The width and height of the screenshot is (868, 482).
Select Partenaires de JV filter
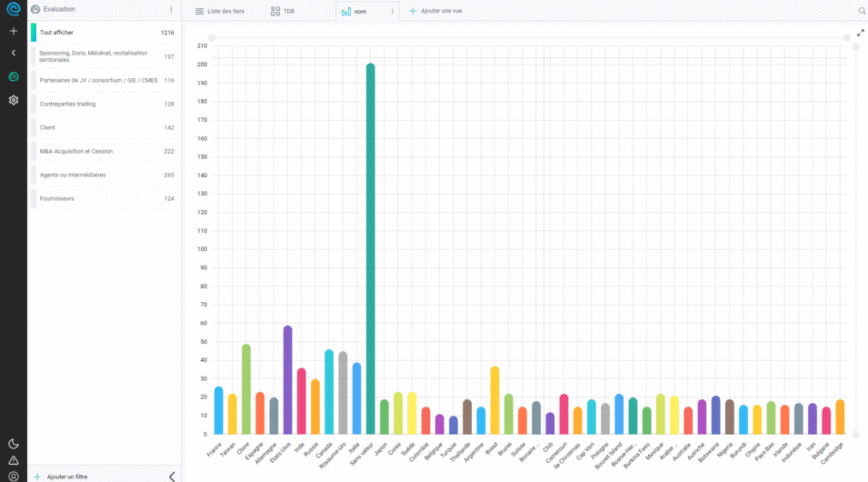pyautogui.click(x=105, y=80)
